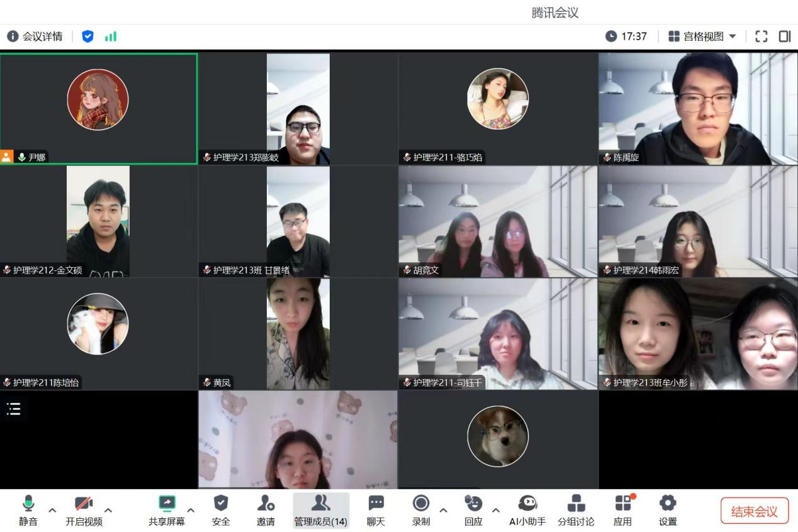
Task: Open the 聊天 chat icon
Action: (x=376, y=510)
